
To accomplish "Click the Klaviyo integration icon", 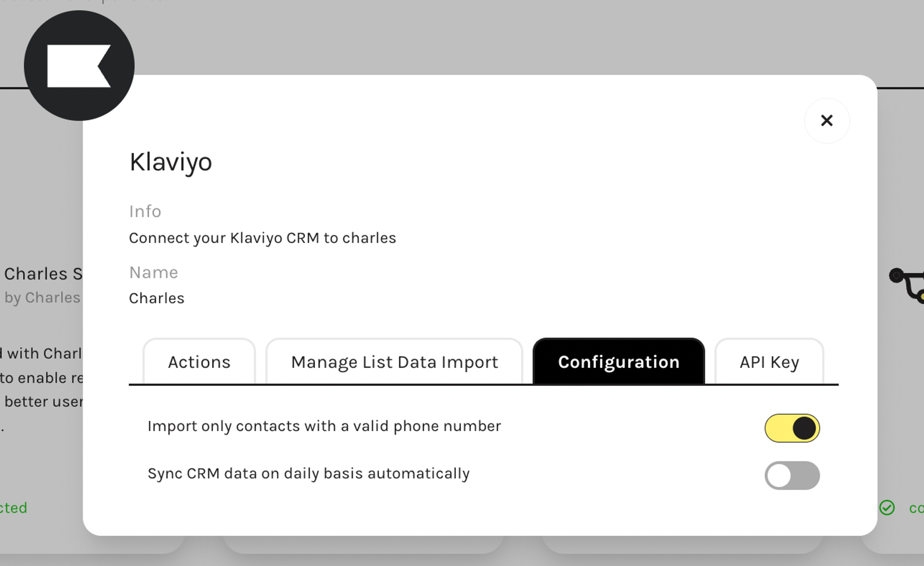I will (79, 66).
